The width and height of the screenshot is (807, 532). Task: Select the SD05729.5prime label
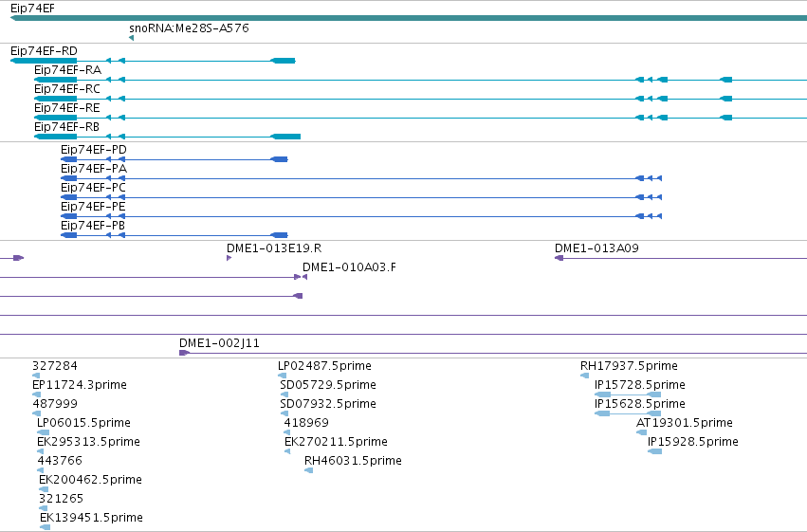point(328,385)
